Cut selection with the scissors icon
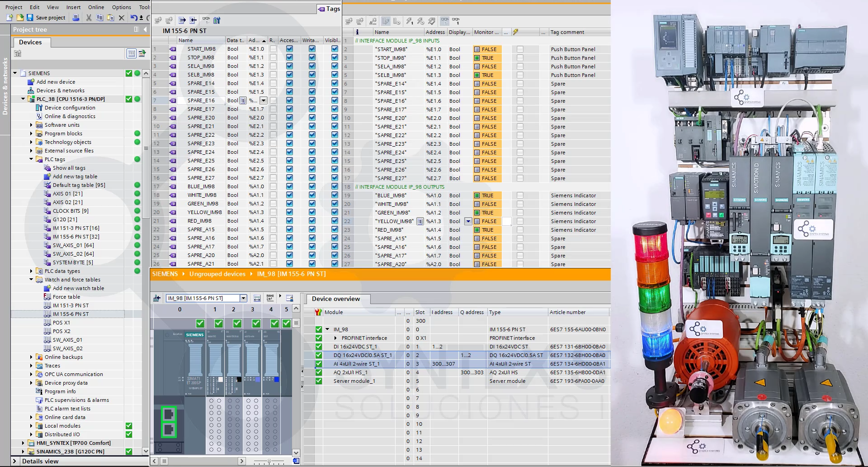Viewport: 868px width, 467px height. (x=89, y=18)
